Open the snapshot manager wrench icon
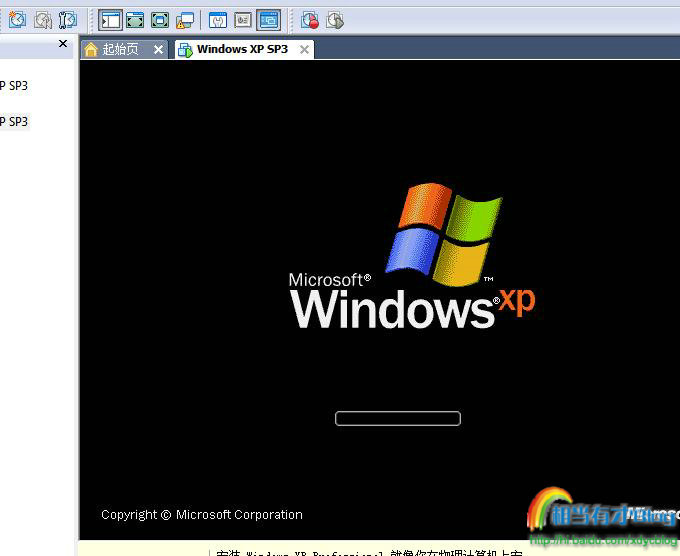 click(x=68, y=20)
